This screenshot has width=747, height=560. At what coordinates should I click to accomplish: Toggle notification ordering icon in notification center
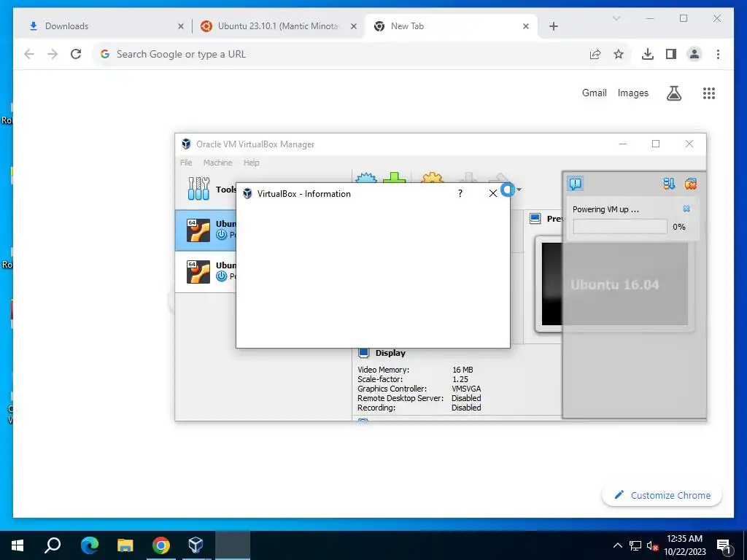pos(669,184)
